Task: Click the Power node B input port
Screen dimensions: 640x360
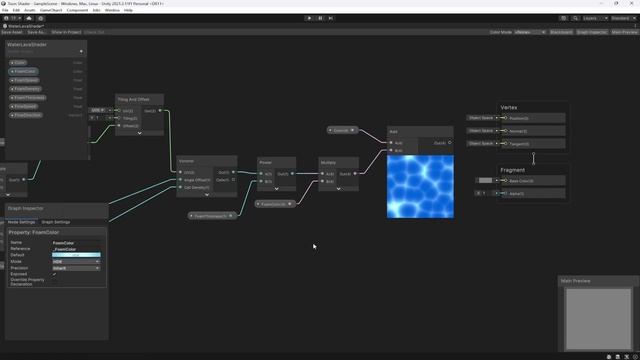Action: (x=261, y=181)
